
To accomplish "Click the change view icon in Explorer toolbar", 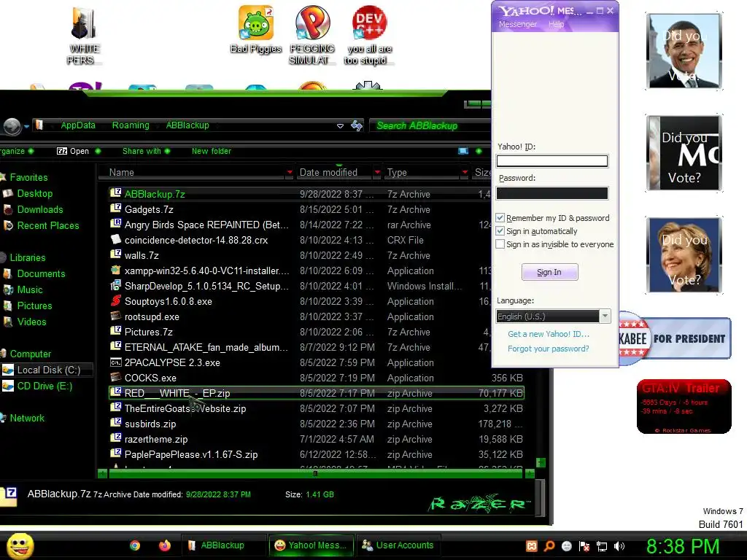I will tap(463, 151).
